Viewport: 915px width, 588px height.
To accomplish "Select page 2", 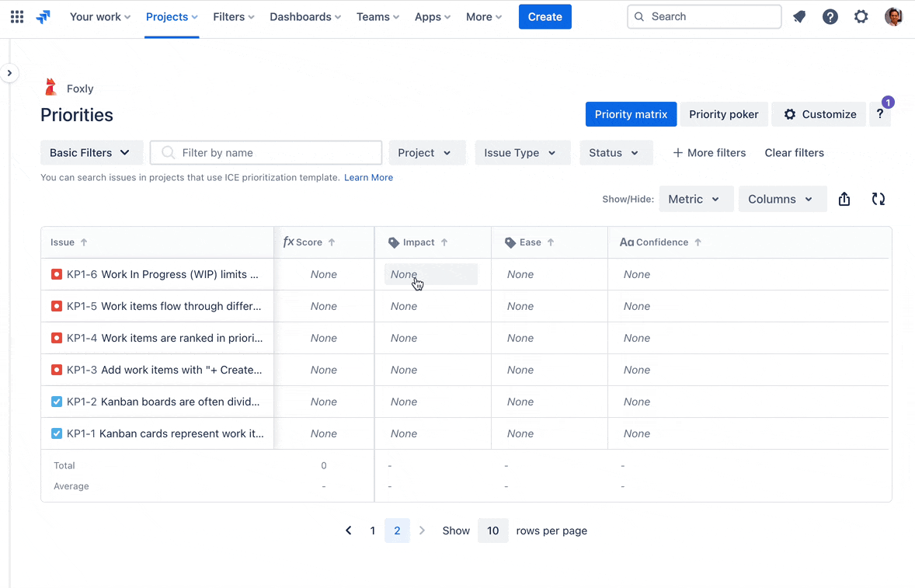I will coord(397,531).
